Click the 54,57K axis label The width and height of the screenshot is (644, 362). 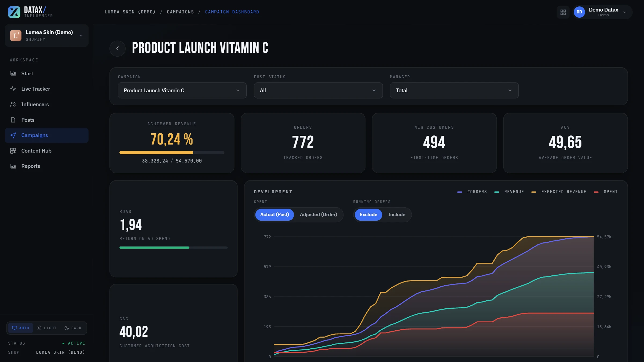click(604, 237)
